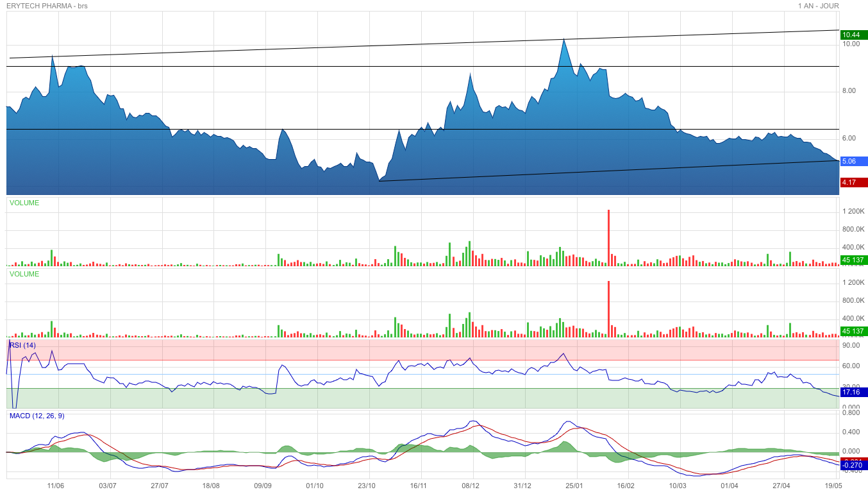This screenshot has height=492, width=868.
Task: Open the RSI (14) indicator settings
Action: [24, 345]
